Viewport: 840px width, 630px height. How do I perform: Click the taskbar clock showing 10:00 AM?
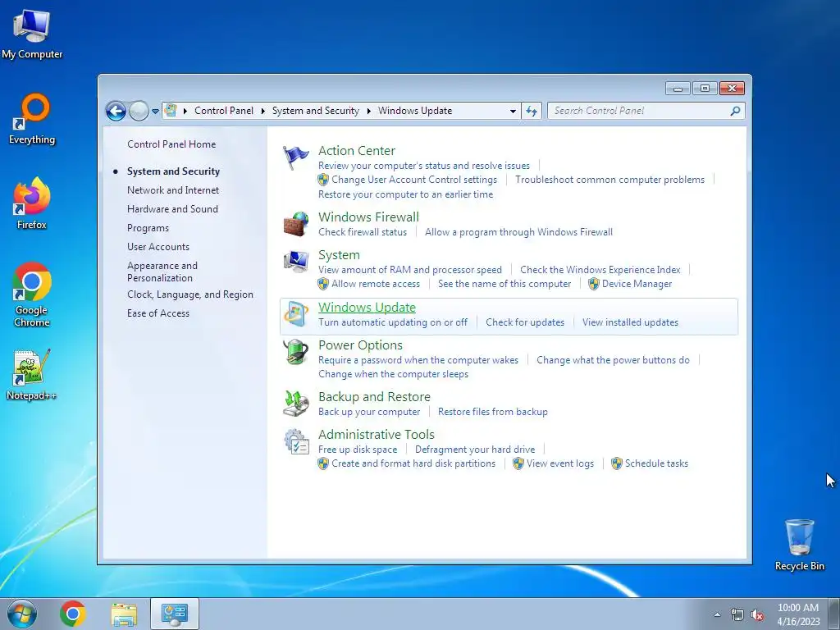798,614
